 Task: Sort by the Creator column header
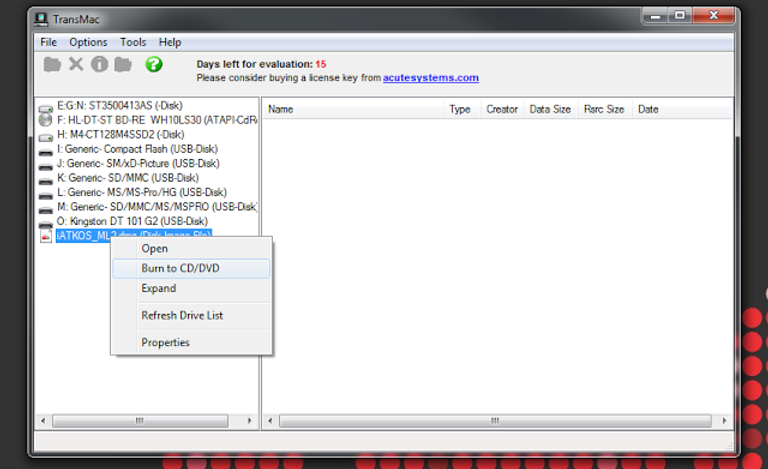[x=502, y=109]
